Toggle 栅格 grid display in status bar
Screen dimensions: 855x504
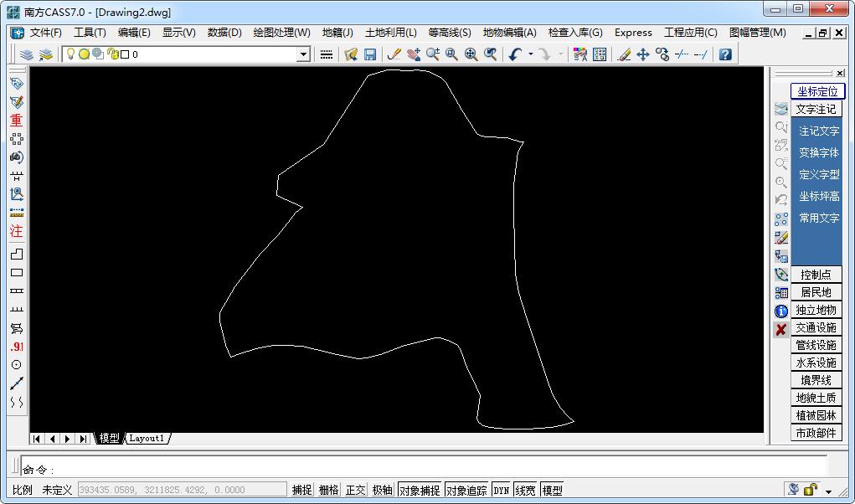pyautogui.click(x=328, y=490)
